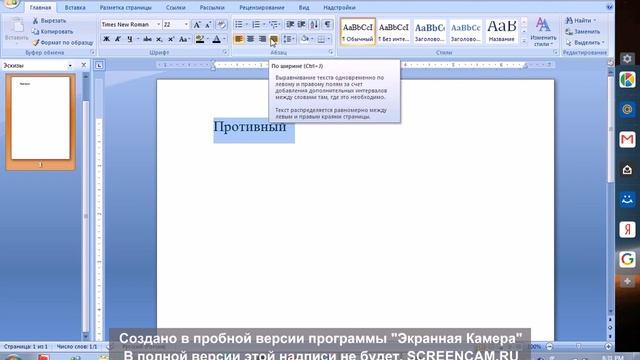This screenshot has width=640, height=360.
Task: Click Изменить стили button
Action: coord(543,31)
